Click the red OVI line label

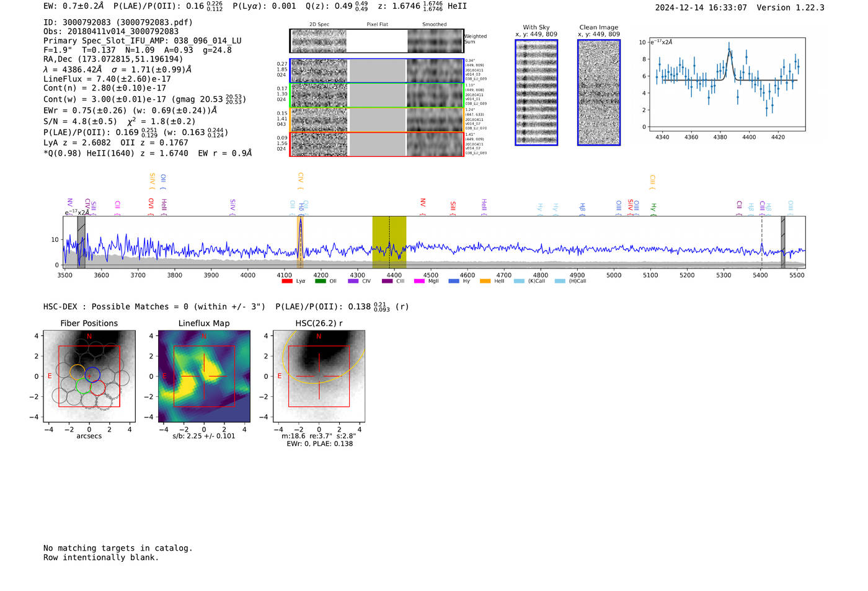point(151,206)
